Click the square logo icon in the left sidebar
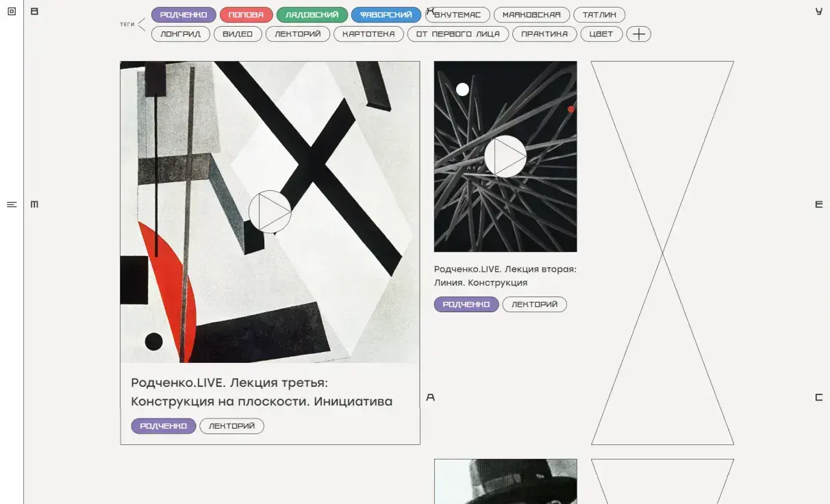830x504 pixels. [12, 11]
